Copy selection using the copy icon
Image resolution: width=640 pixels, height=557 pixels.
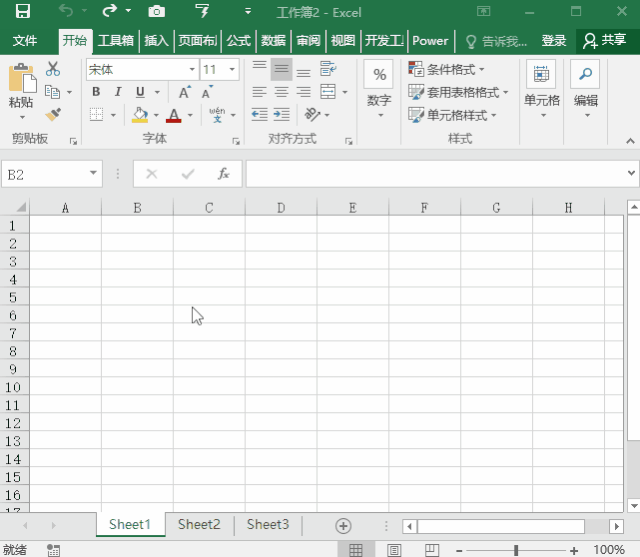(53, 92)
